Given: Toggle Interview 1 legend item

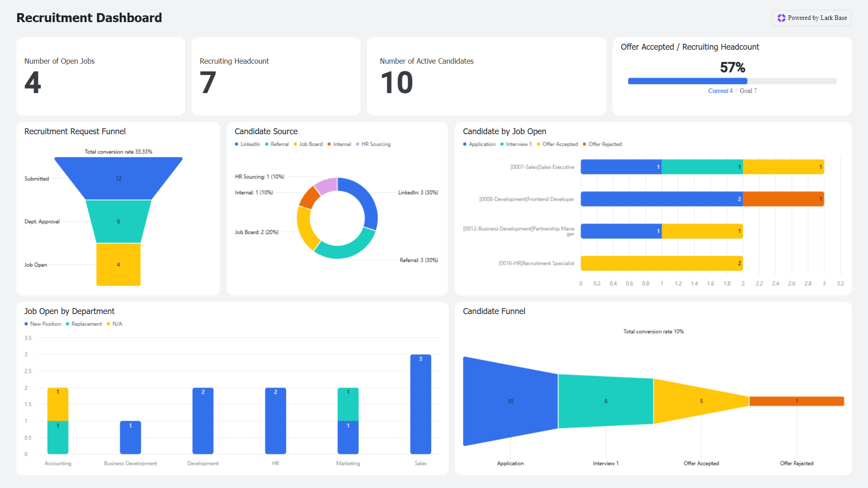Looking at the screenshot, I should click(518, 144).
